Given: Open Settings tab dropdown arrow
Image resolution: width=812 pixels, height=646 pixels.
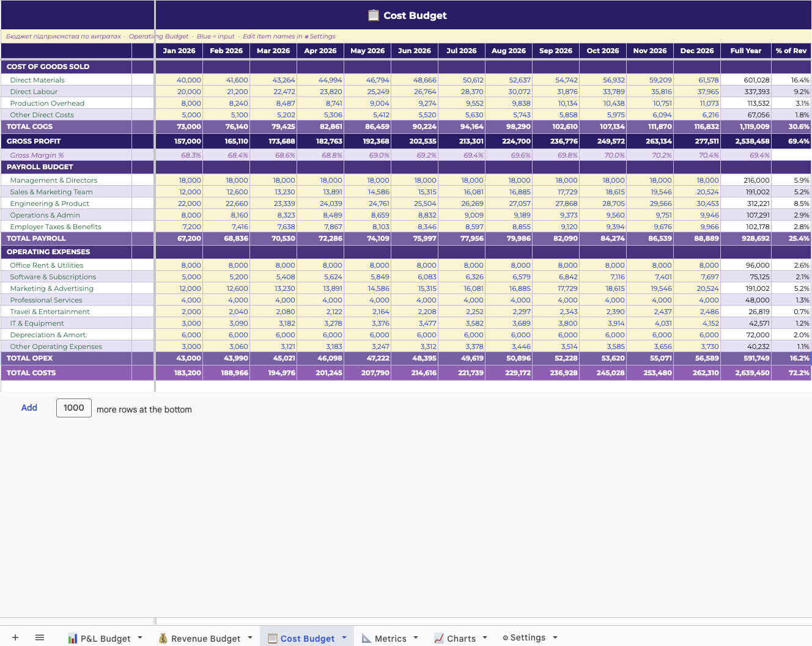Looking at the screenshot, I should (555, 637).
